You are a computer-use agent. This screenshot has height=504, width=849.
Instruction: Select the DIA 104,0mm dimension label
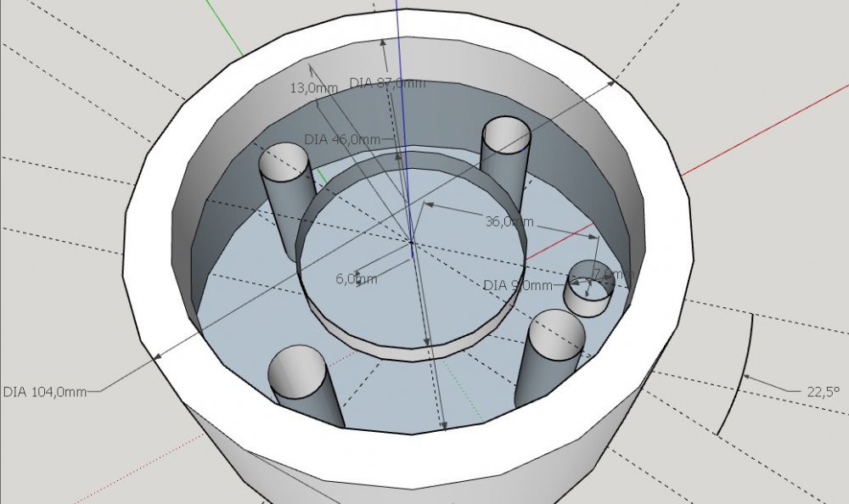(x=45, y=391)
